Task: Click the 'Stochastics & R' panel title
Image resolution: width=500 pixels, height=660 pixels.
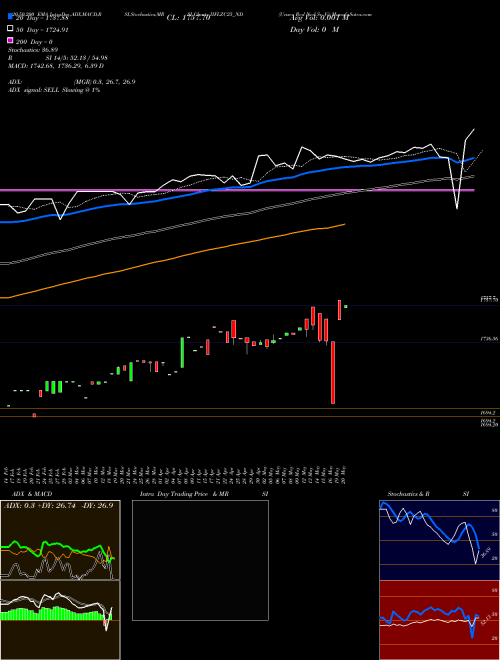Action: [x=408, y=494]
